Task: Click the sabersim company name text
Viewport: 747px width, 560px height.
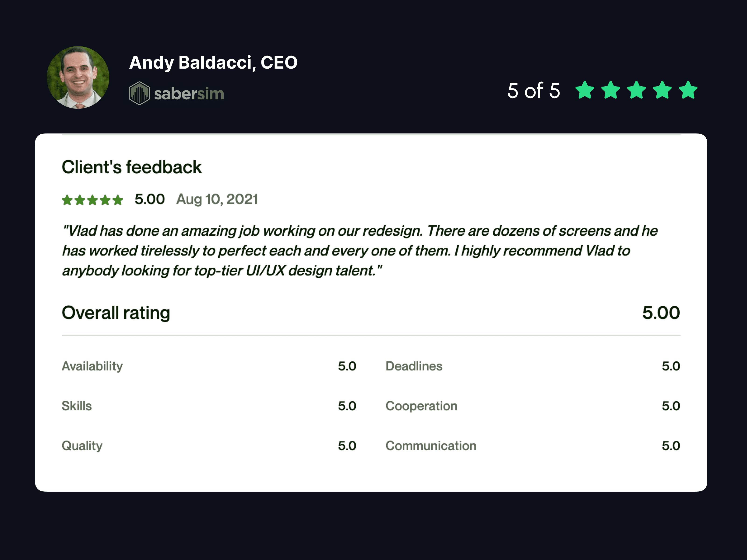Action: point(189,94)
